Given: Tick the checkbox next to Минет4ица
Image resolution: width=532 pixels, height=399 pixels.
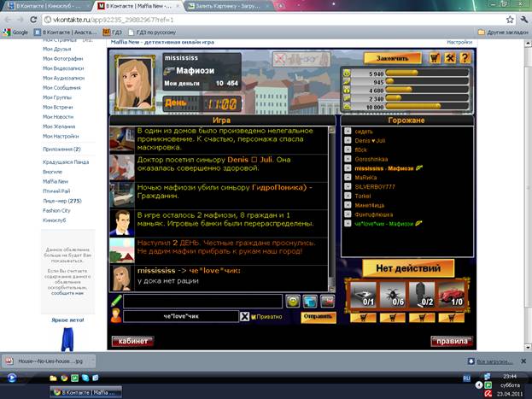Looking at the screenshot, I should tap(348, 205).
